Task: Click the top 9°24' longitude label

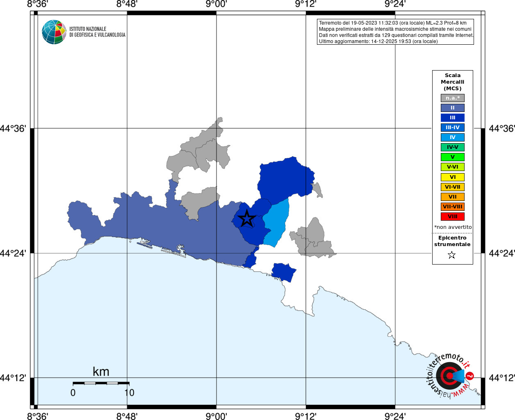Action: [x=395, y=4]
